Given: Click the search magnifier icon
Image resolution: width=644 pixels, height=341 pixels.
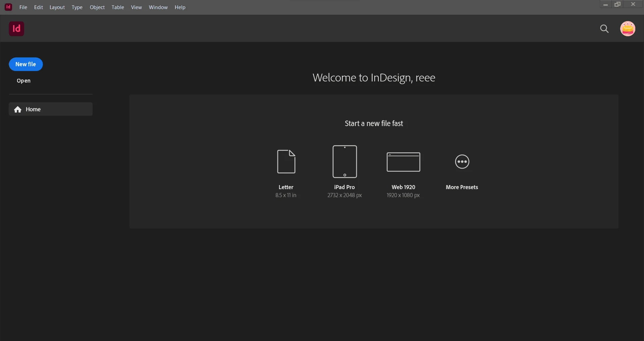Looking at the screenshot, I should click(x=604, y=29).
